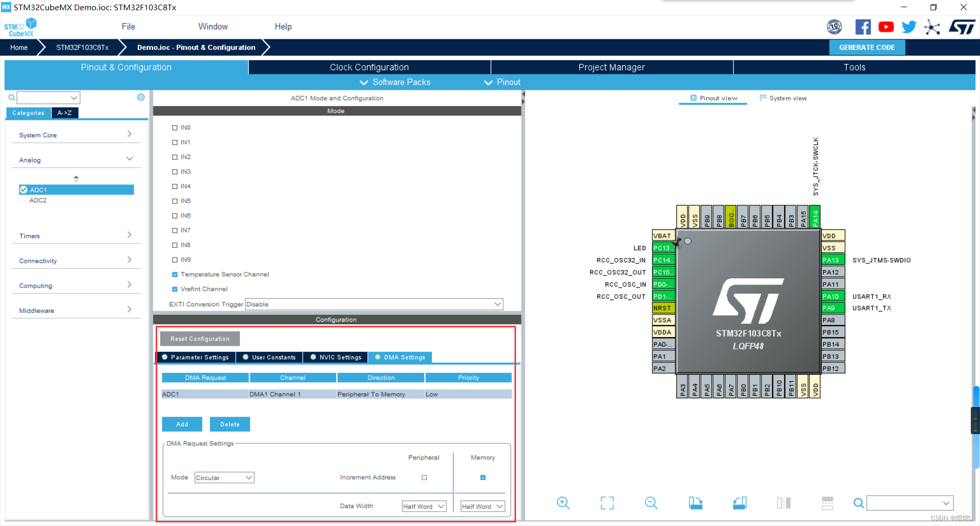
Task: Open the YouTube link icon
Action: [x=886, y=27]
